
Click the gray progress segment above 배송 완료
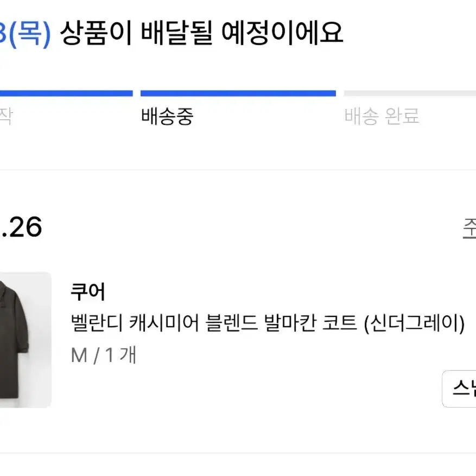410,93
